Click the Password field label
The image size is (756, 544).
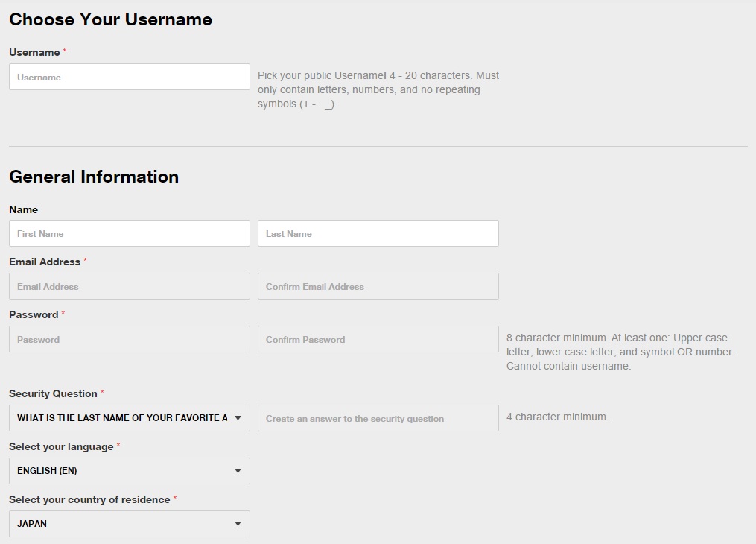(x=34, y=314)
